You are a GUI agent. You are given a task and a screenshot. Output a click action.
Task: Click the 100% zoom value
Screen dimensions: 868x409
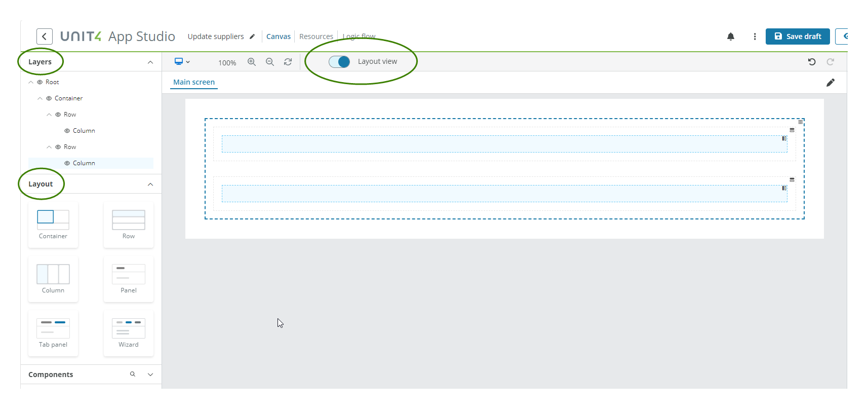[227, 63]
